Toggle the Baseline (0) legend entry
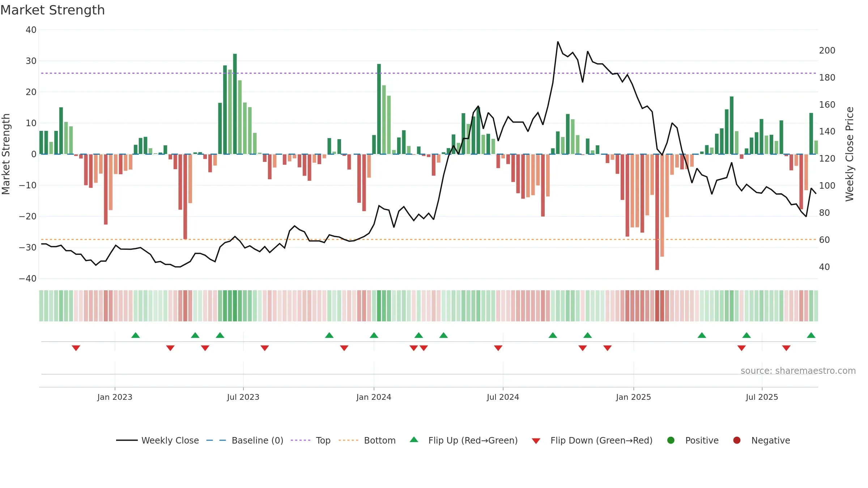 coord(245,440)
